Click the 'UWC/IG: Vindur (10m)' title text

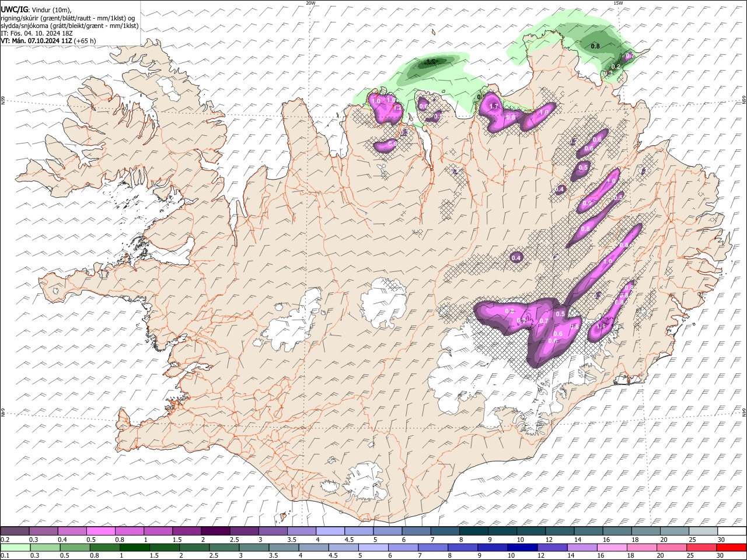pyautogui.click(x=36, y=10)
